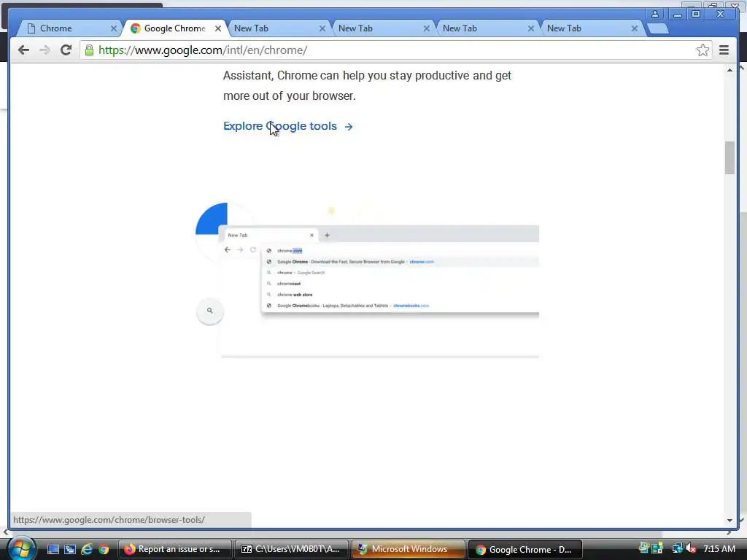Click the network tray icon
Image resolution: width=747 pixels, height=560 pixels.
point(677,549)
